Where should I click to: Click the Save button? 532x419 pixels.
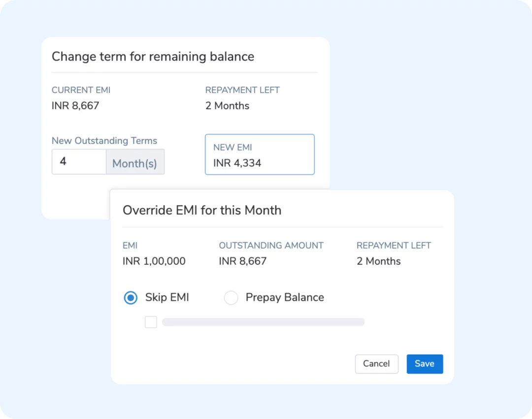point(425,364)
